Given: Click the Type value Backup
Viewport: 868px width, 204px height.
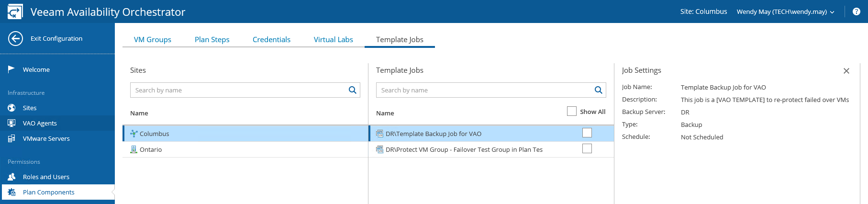Looking at the screenshot, I should (691, 125).
